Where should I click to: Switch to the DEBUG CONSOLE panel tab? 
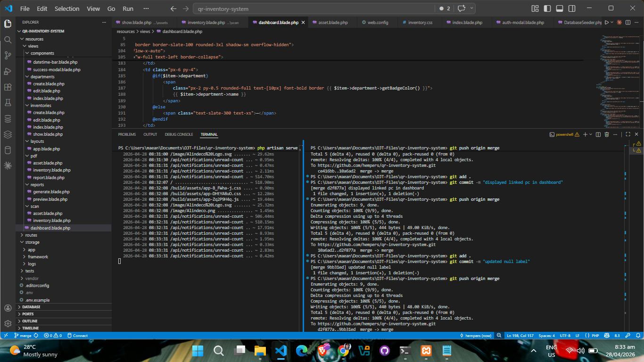click(179, 134)
